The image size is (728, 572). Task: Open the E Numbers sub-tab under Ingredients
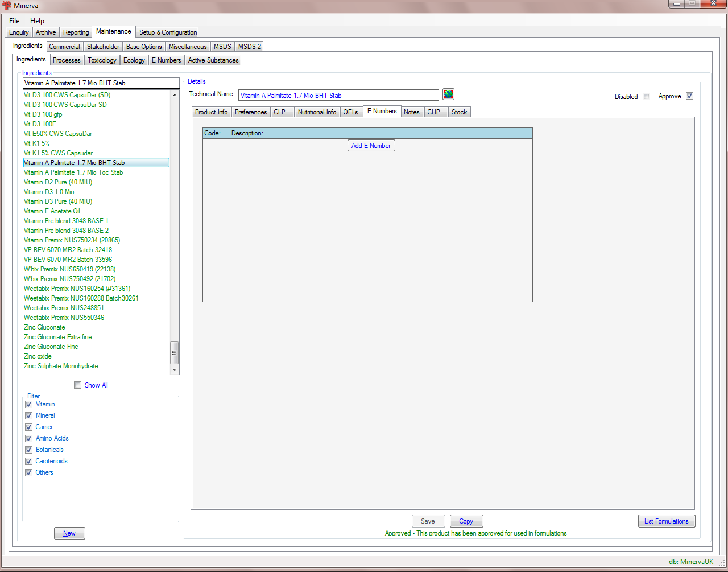tap(167, 60)
